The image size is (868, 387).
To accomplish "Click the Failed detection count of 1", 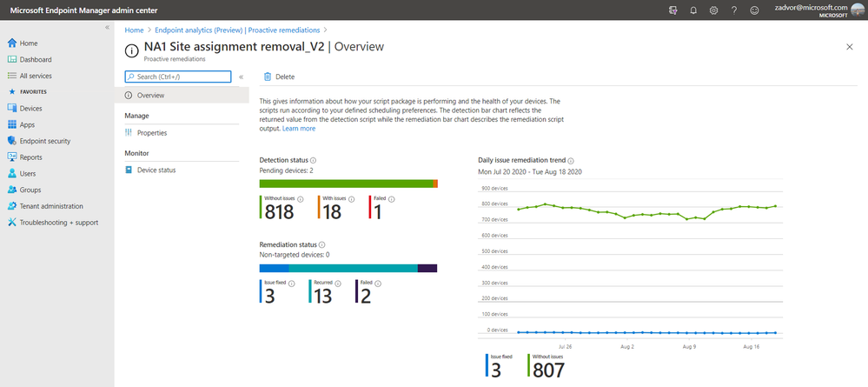I will pyautogui.click(x=378, y=212).
